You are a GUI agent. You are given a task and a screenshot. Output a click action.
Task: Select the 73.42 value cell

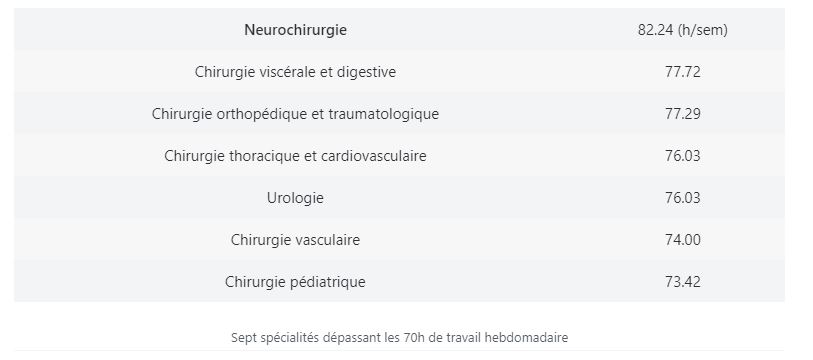pos(682,282)
